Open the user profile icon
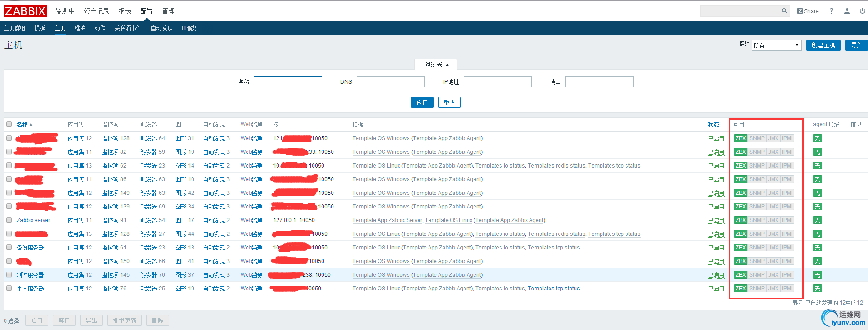The height and width of the screenshot is (330, 868). (x=847, y=11)
